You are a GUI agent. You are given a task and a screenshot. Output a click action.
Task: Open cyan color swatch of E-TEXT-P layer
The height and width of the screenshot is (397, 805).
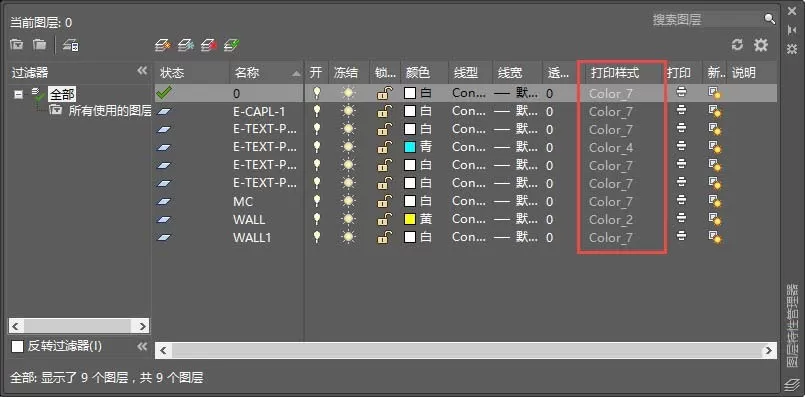(x=410, y=147)
